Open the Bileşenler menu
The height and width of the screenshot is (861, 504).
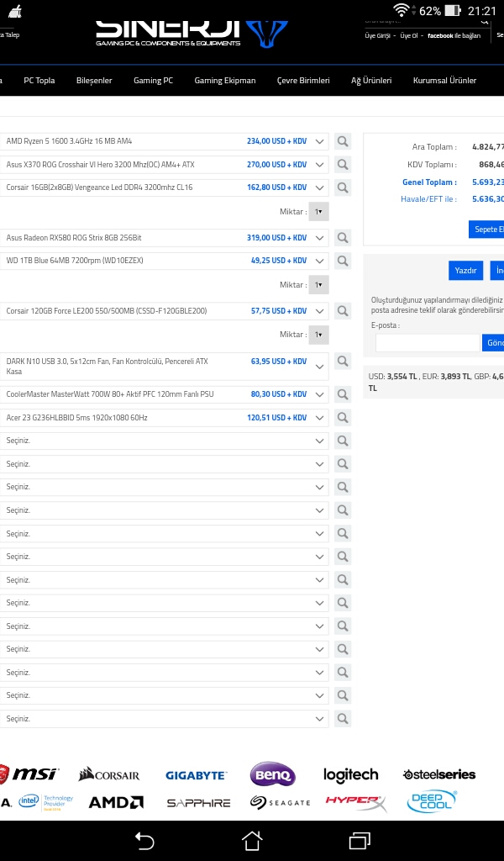[94, 81]
